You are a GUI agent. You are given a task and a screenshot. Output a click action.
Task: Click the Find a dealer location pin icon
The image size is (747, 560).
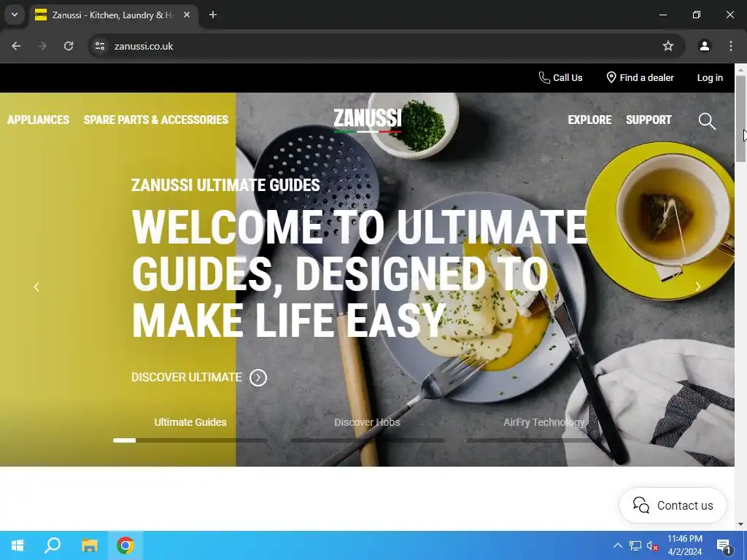pos(611,77)
